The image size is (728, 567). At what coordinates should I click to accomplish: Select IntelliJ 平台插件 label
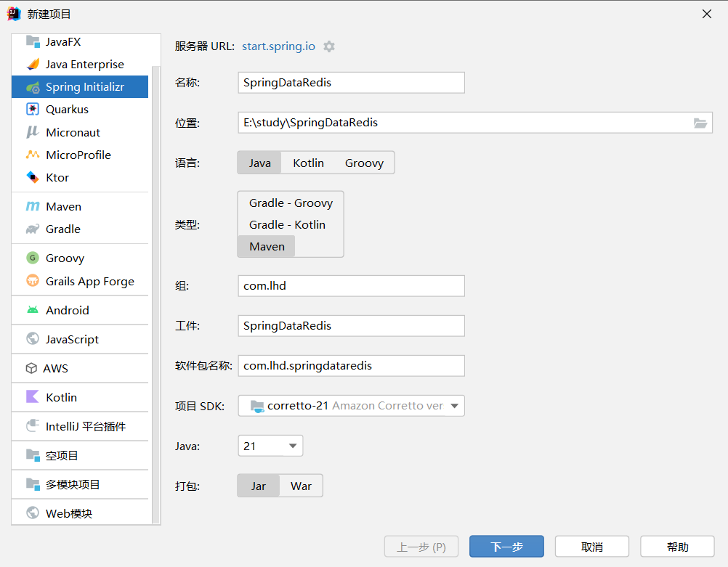coord(86,426)
